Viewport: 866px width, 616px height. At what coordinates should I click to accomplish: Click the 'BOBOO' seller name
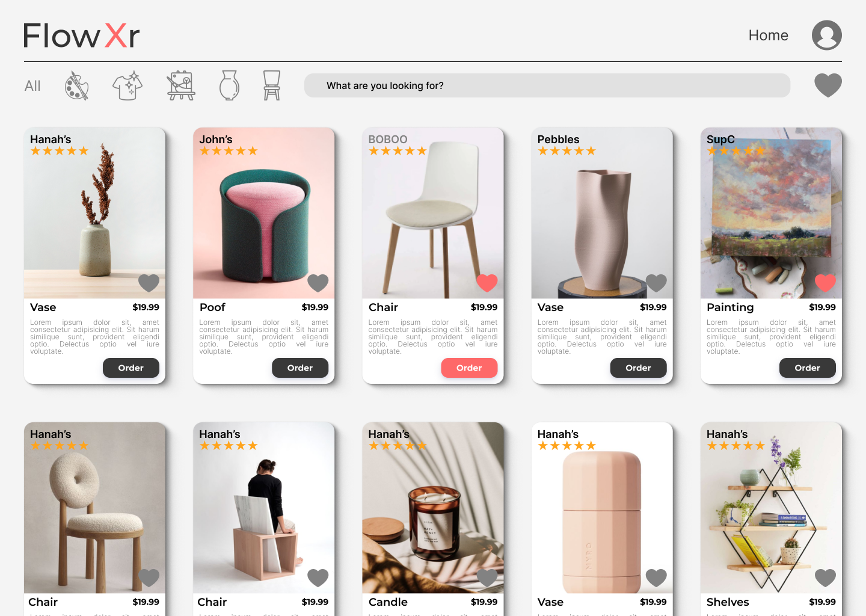click(388, 140)
